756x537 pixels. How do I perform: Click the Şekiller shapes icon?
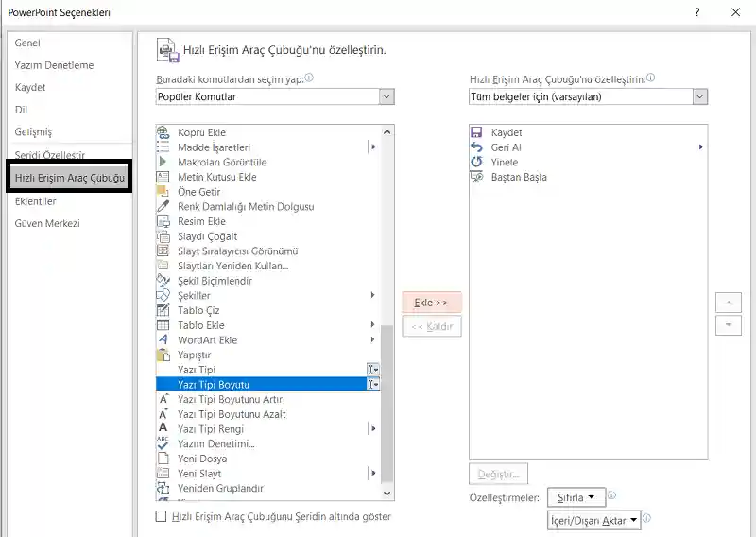[x=163, y=295]
